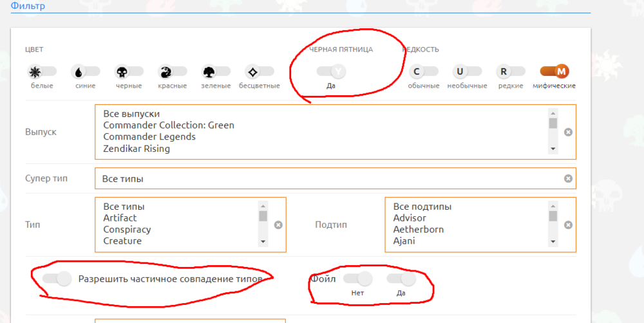Enable Разрешить частичное совпадение типов switch
The image size is (644, 323).
(57, 279)
